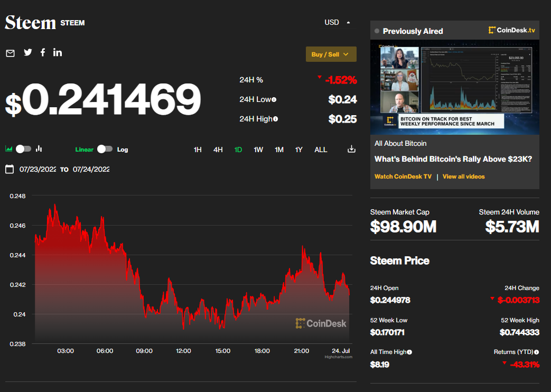
Task: Click the $0.241469 current price
Action: 103,99
